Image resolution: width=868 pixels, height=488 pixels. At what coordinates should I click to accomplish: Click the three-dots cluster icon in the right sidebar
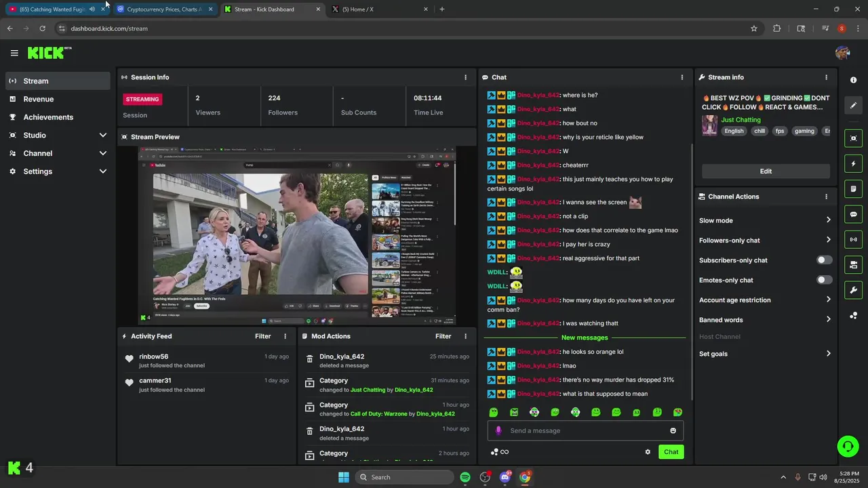click(853, 315)
